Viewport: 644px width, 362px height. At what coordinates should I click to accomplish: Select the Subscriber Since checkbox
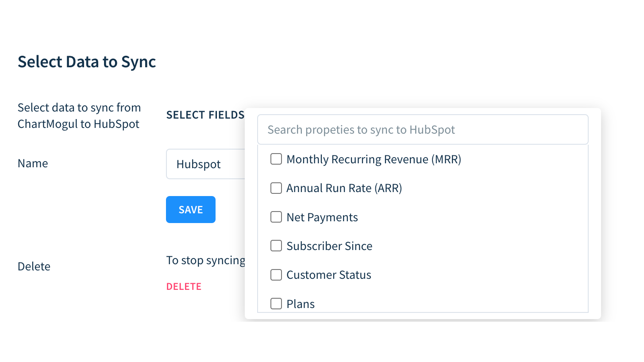coord(276,246)
